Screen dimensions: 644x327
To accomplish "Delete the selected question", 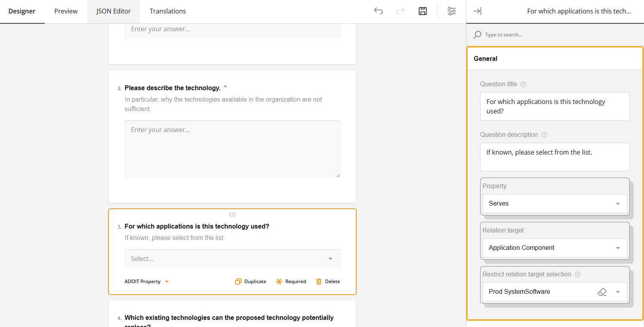I will [328, 282].
